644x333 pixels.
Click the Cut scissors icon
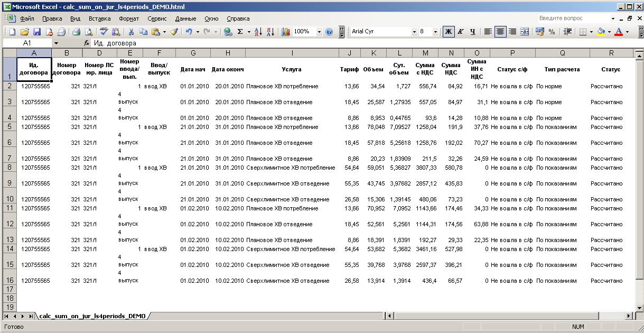click(130, 32)
